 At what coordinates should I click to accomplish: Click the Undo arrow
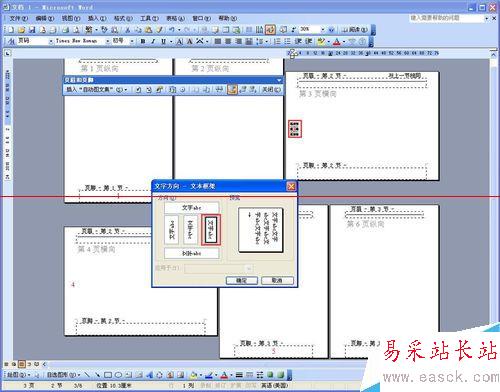(171, 30)
